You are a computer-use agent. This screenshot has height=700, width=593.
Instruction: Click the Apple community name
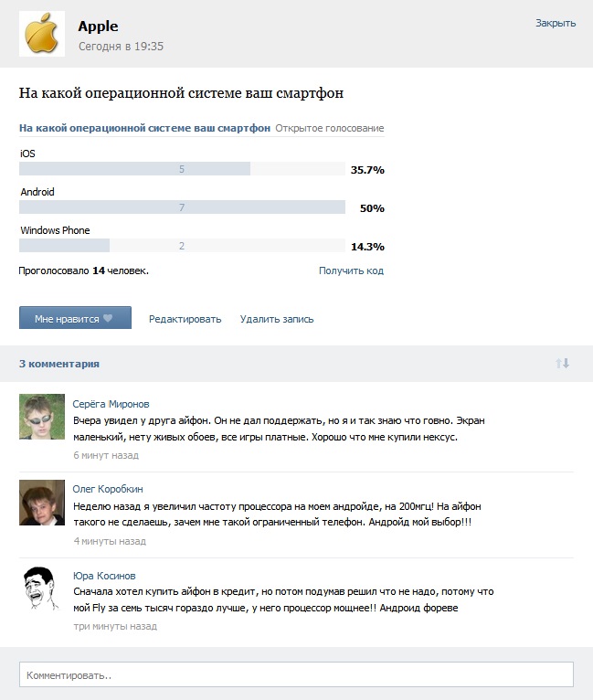tap(98, 27)
